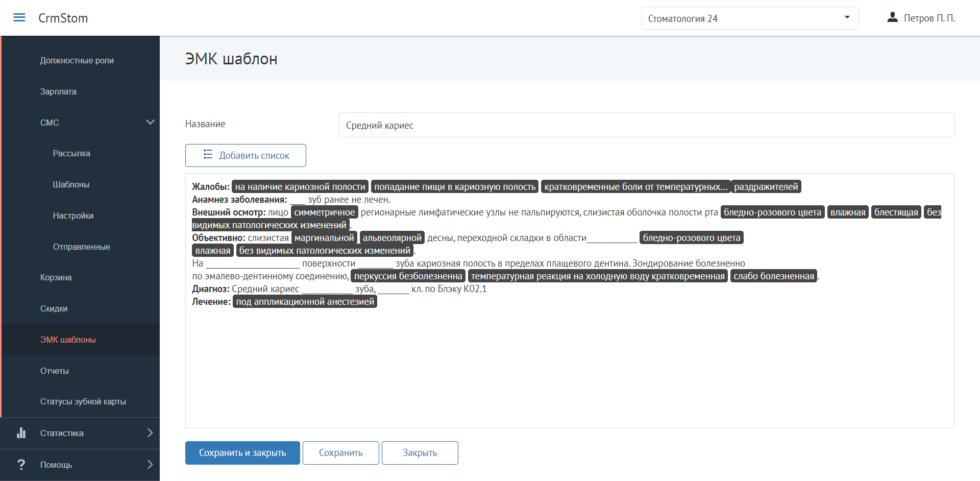Open the Отчеты menu item
The width and height of the screenshot is (980, 481).
tap(54, 371)
